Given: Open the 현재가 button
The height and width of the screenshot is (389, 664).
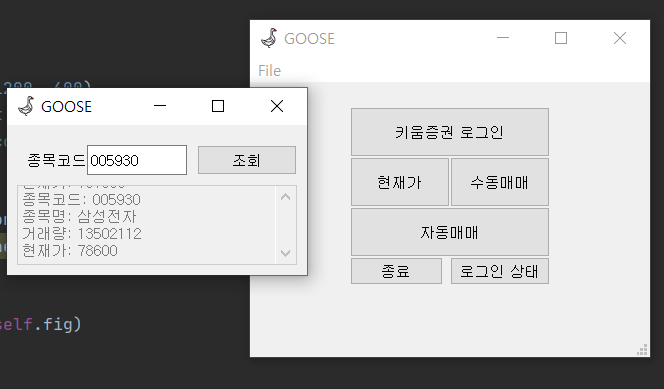Looking at the screenshot, I should (400, 182).
